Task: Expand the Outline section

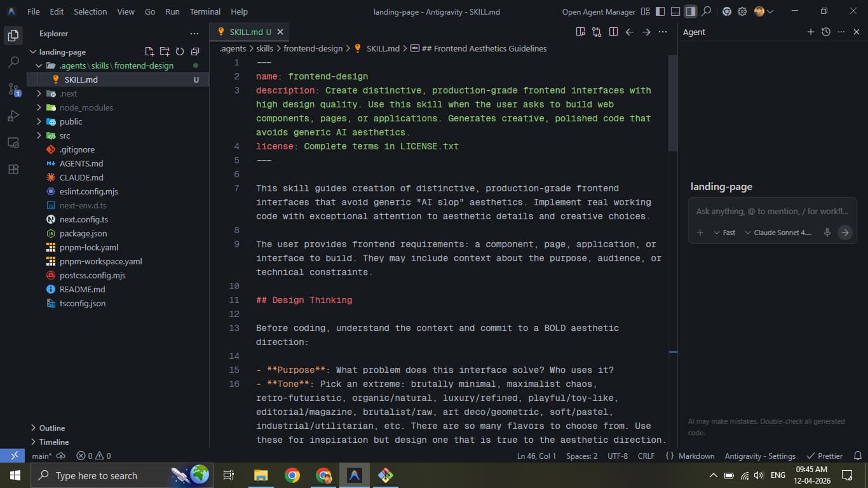Action: (52, 428)
